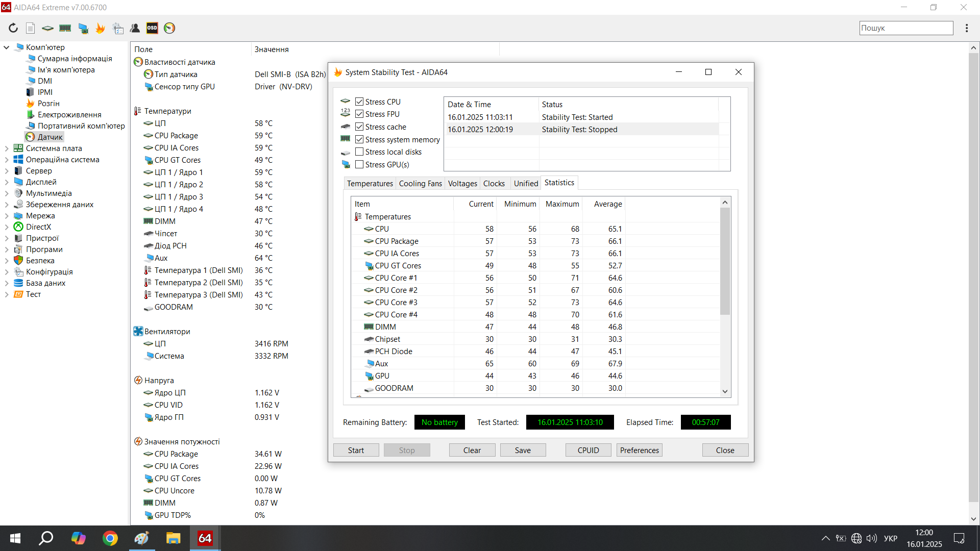Click the taskbar Search magnifier icon
Screen dimensions: 980x551
click(x=46, y=538)
